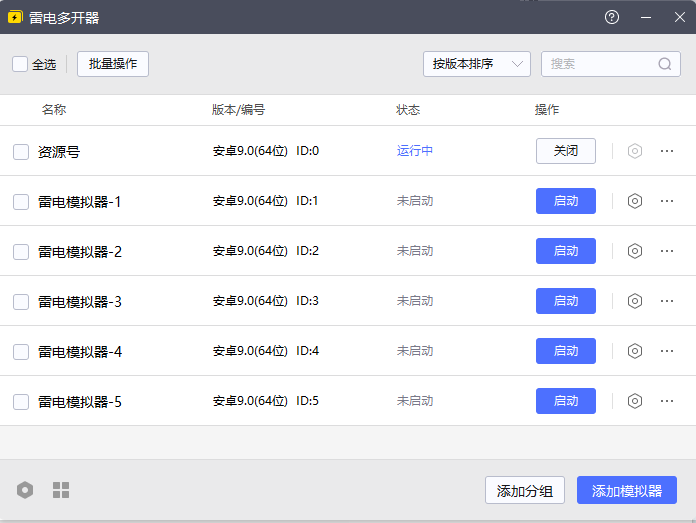The height and width of the screenshot is (523, 696).
Task: Open settings for 雷电模拟器-1
Action: pos(634,201)
